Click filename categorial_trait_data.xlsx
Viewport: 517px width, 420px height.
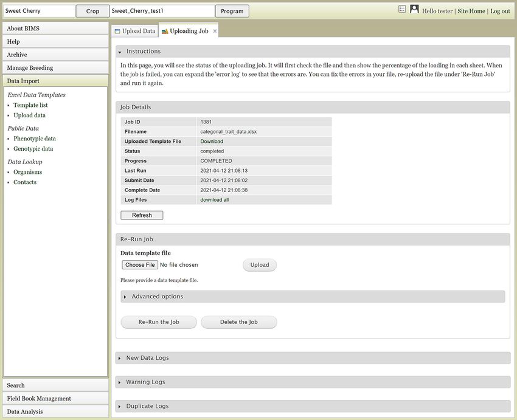[228, 132]
